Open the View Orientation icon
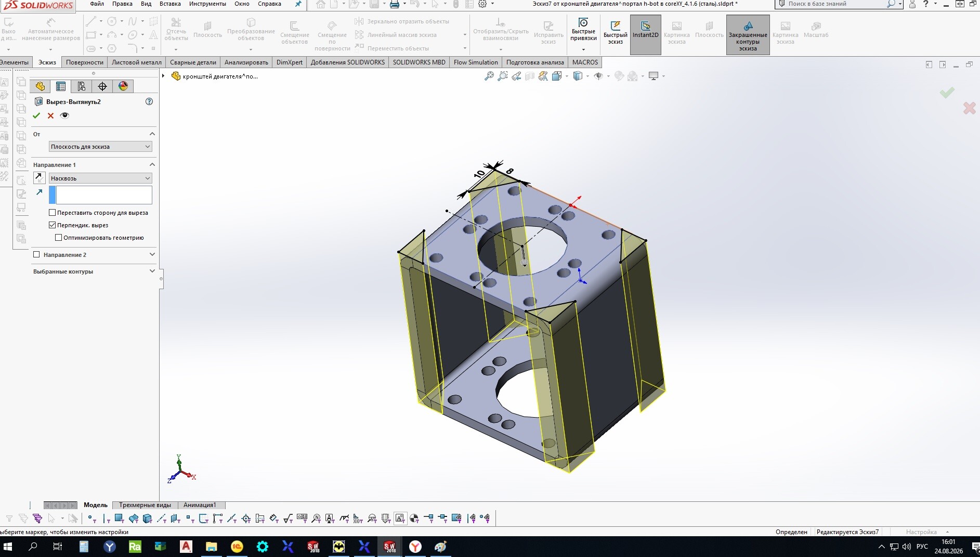The height and width of the screenshot is (557, 980). coord(557,76)
